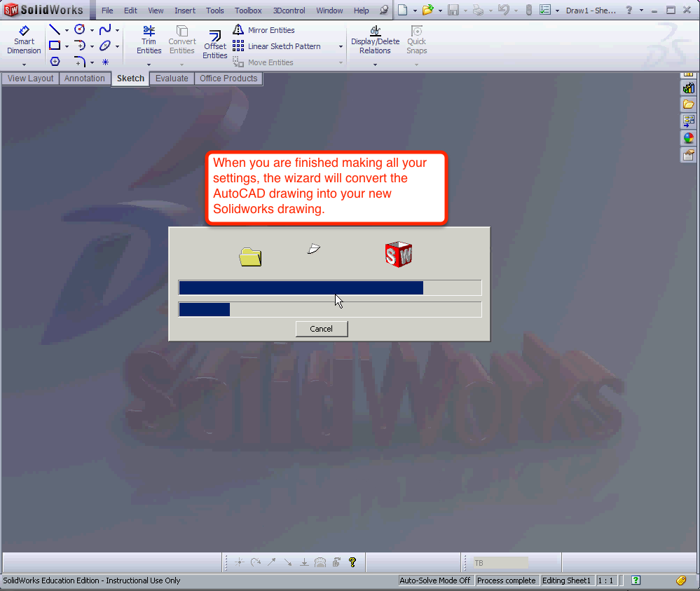Viewport: 700px width, 591px height.
Task: Click the Auto-Solve Mode Off status indicator
Action: pyautogui.click(x=434, y=580)
